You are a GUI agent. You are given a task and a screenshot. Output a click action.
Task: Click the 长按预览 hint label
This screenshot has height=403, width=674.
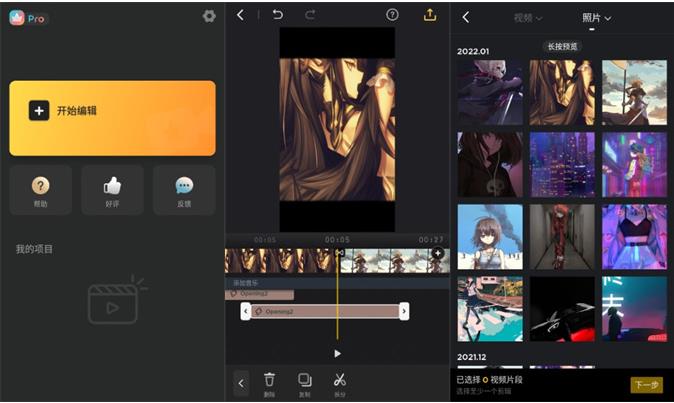562,46
